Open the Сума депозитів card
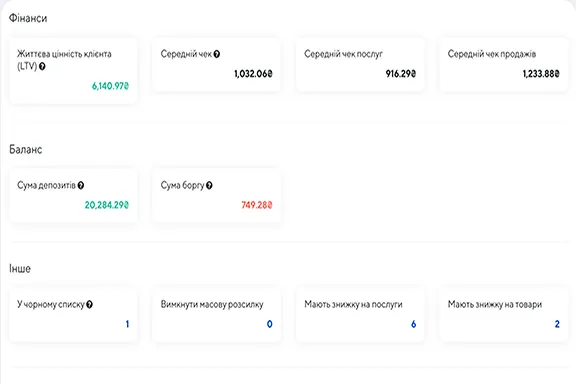Image resolution: width=577 pixels, height=385 pixels. click(x=73, y=195)
